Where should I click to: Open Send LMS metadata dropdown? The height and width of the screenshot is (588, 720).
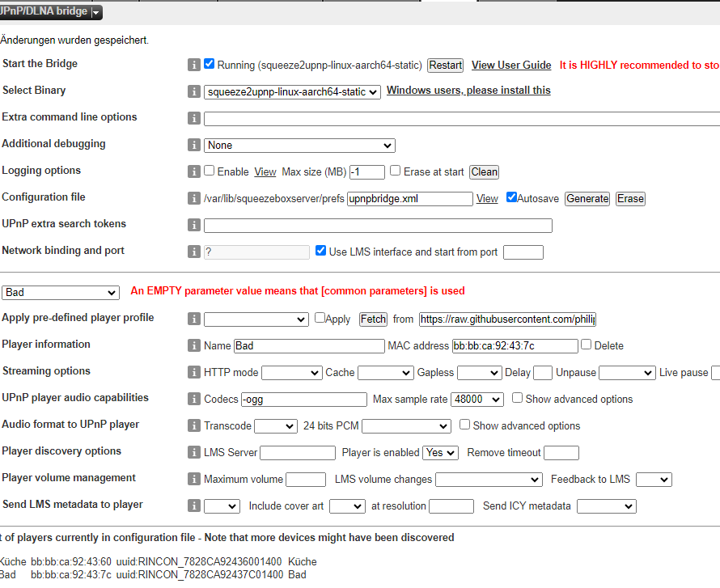coord(222,506)
